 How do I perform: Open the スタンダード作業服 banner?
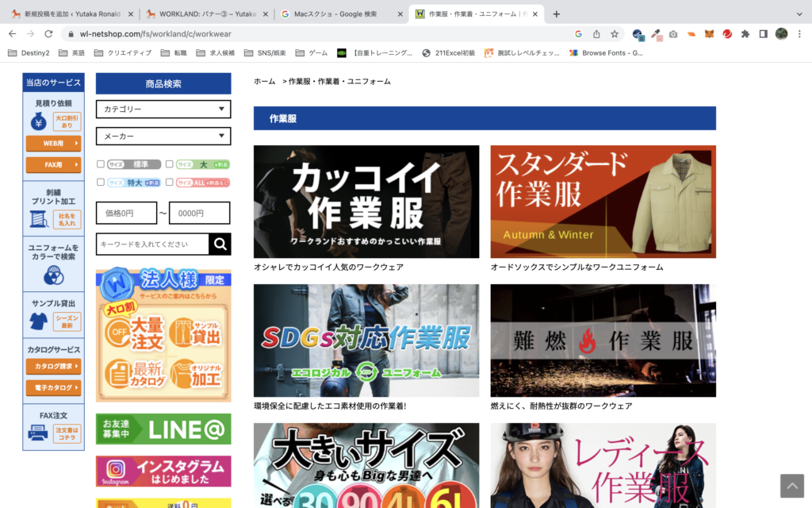pos(603,202)
